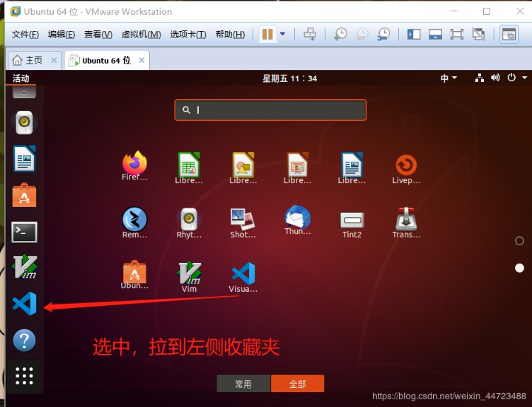The height and width of the screenshot is (407, 532).
Task: Launch Terminal from the dock
Action: (24, 232)
